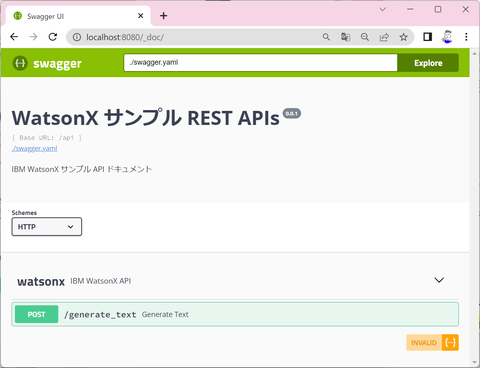View site information icon in address bar
Image resolution: width=480 pixels, height=368 pixels.
[x=77, y=37]
